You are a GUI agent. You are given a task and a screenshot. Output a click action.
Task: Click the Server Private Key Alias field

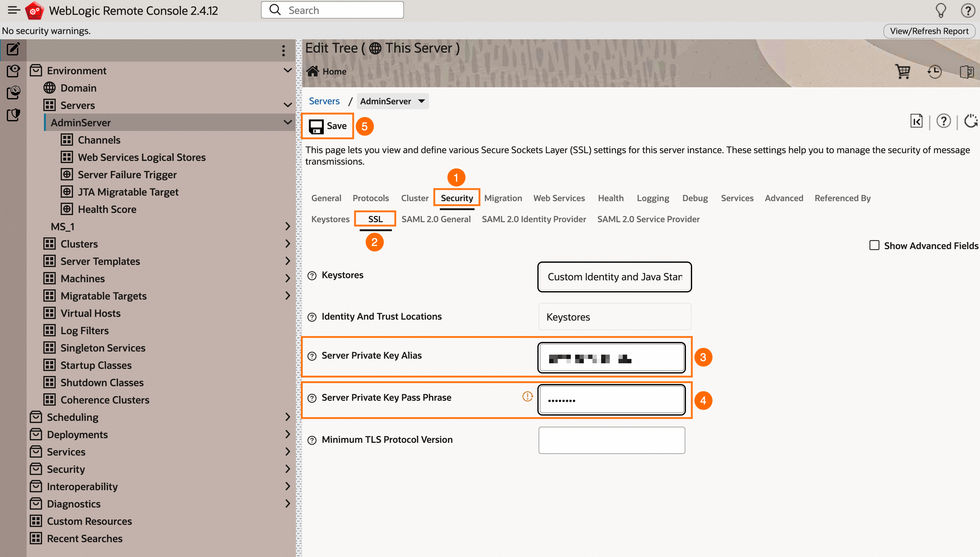(612, 358)
